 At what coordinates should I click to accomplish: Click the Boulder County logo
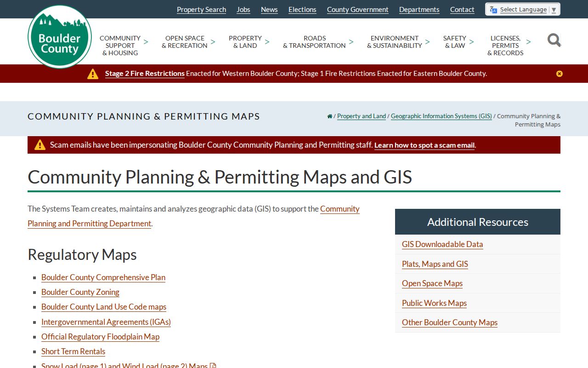[60, 37]
